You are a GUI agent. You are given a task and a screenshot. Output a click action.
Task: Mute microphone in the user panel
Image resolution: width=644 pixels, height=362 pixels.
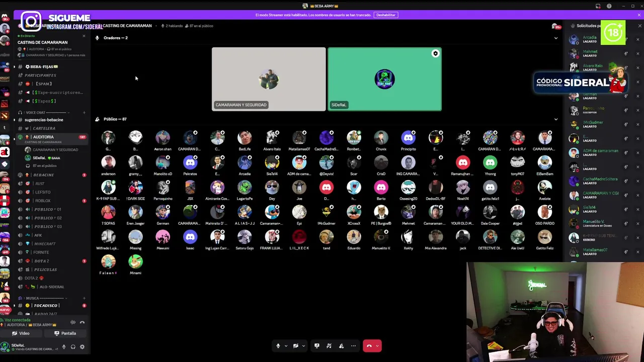[63, 347]
